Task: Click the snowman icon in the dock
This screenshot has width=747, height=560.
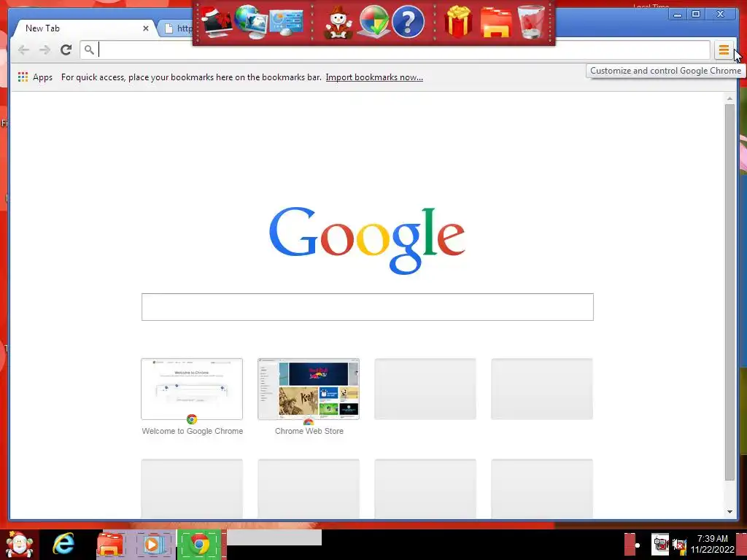Action: 338,23
